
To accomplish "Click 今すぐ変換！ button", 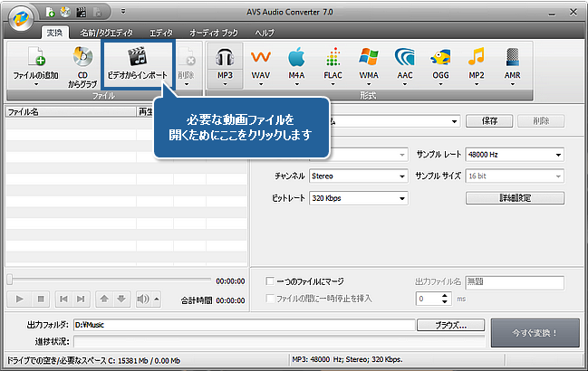I will (535, 333).
